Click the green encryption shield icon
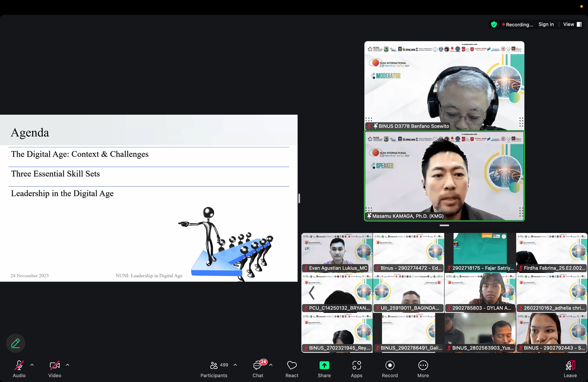 (x=494, y=24)
